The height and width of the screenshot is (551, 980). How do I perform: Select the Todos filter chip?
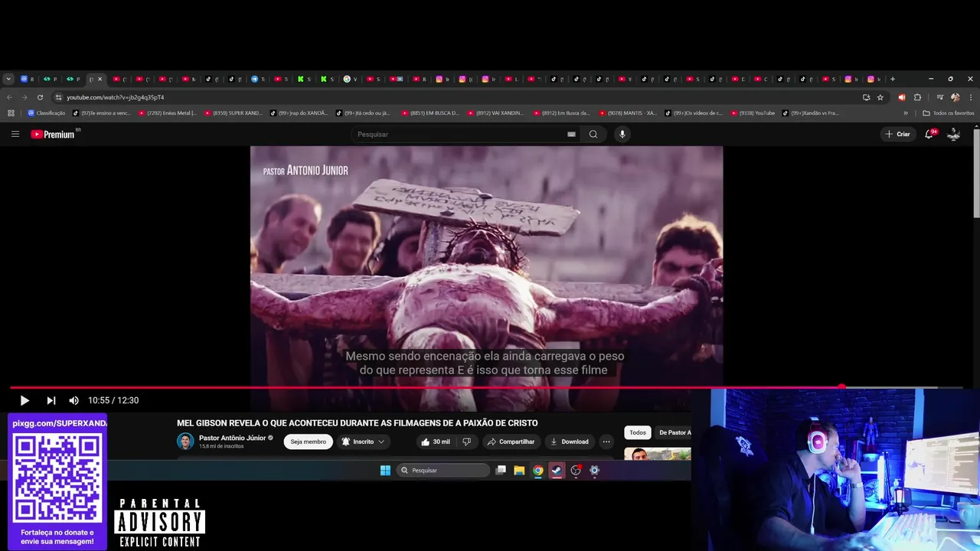click(638, 432)
